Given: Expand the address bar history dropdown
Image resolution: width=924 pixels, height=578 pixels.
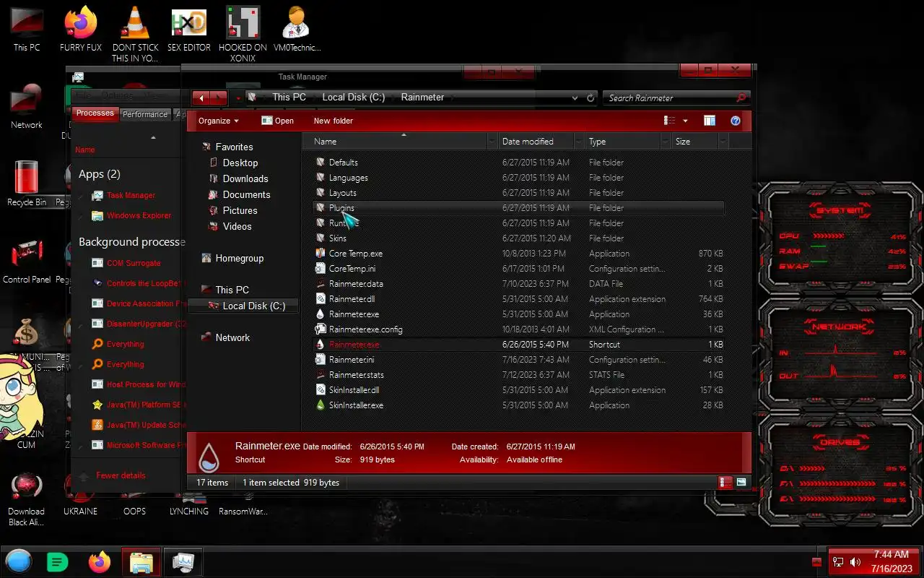Looking at the screenshot, I should click(575, 98).
